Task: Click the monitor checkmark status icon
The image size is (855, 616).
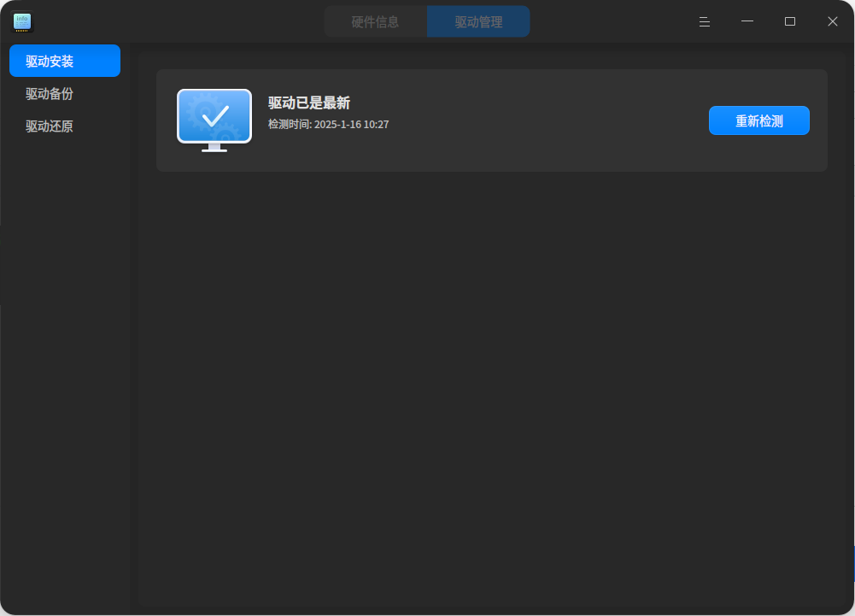Action: 214,120
